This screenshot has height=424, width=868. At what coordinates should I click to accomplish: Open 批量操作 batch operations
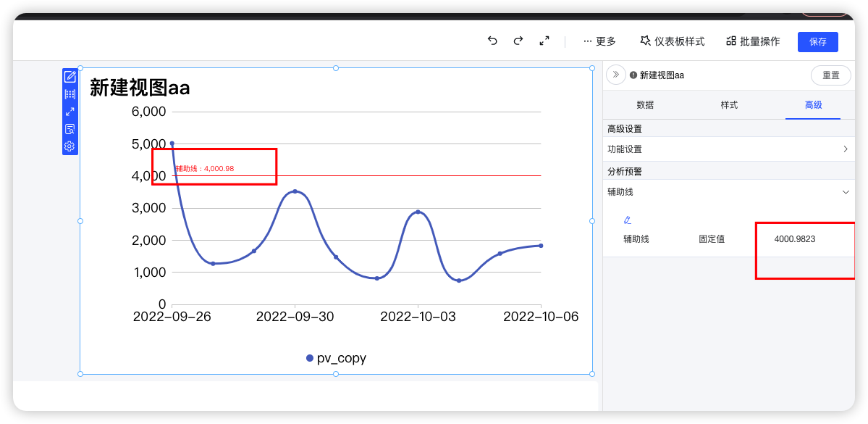pyautogui.click(x=753, y=41)
